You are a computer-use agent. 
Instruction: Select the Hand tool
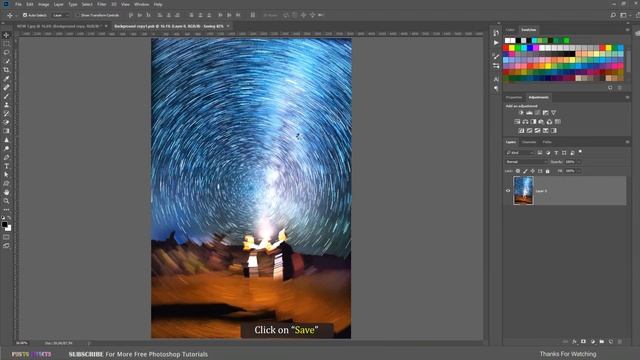tap(6, 192)
